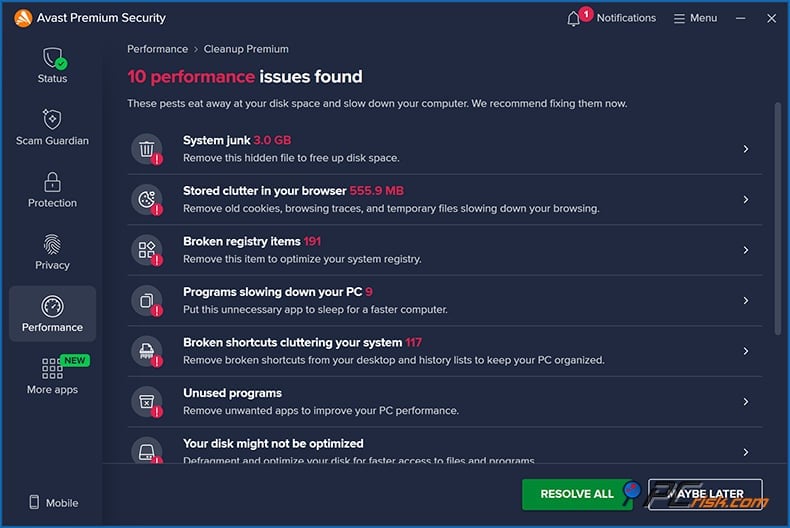Click the Programs slowing down PC icon
The width and height of the screenshot is (790, 528).
point(147,301)
